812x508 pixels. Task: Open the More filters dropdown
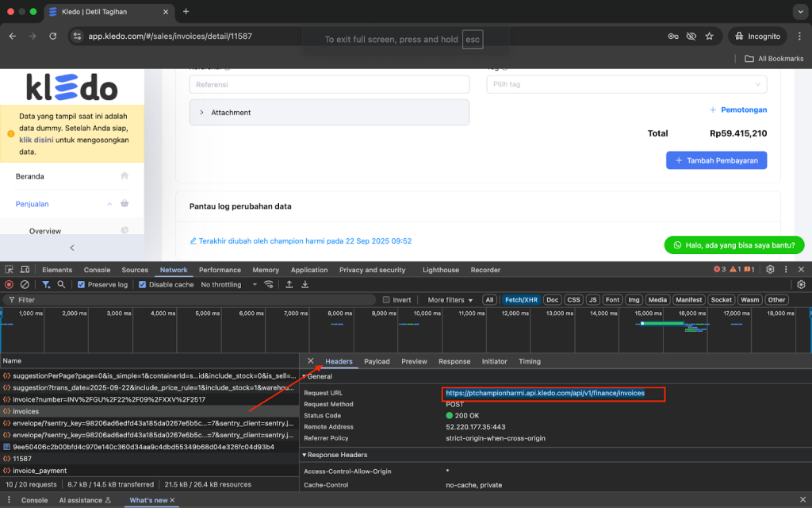(450, 300)
